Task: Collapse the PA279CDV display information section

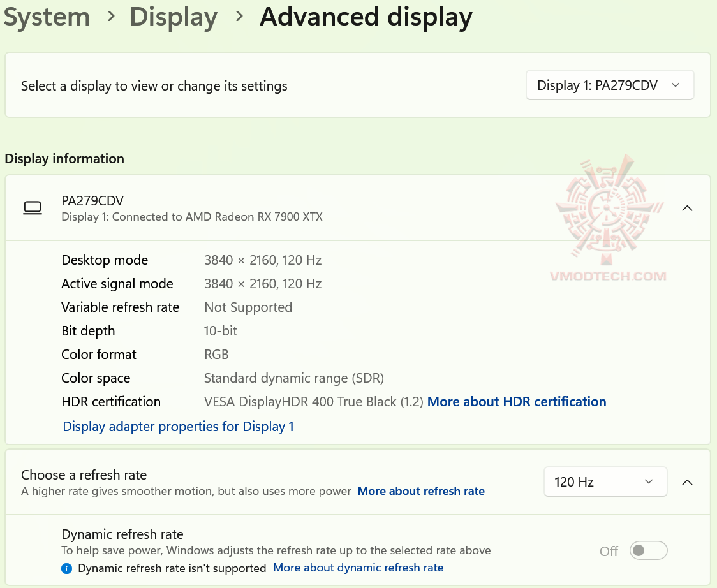Action: 687,208
